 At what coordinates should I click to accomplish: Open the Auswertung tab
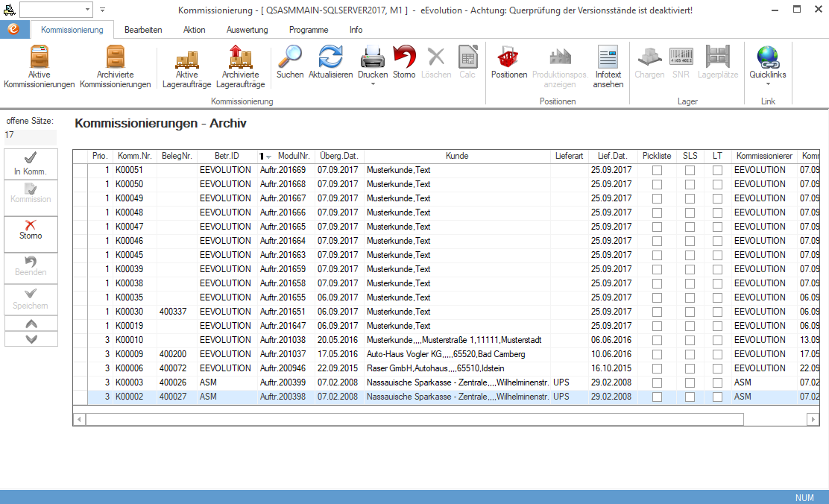(247, 30)
